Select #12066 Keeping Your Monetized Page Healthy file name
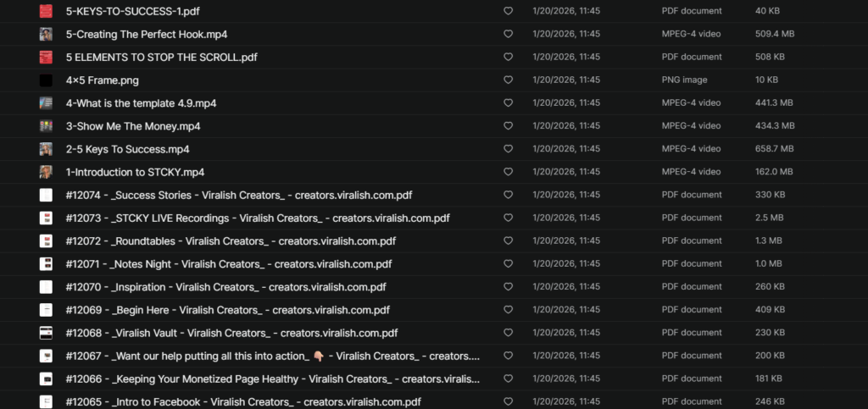 tap(273, 379)
